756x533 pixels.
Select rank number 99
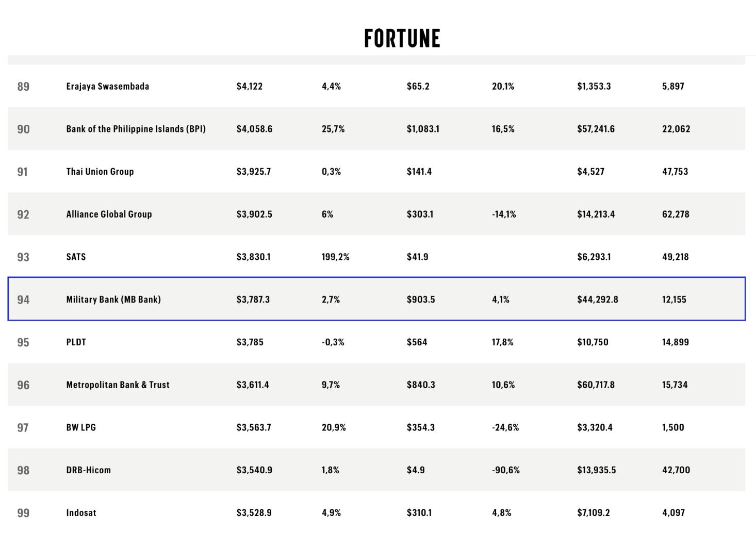point(23,513)
